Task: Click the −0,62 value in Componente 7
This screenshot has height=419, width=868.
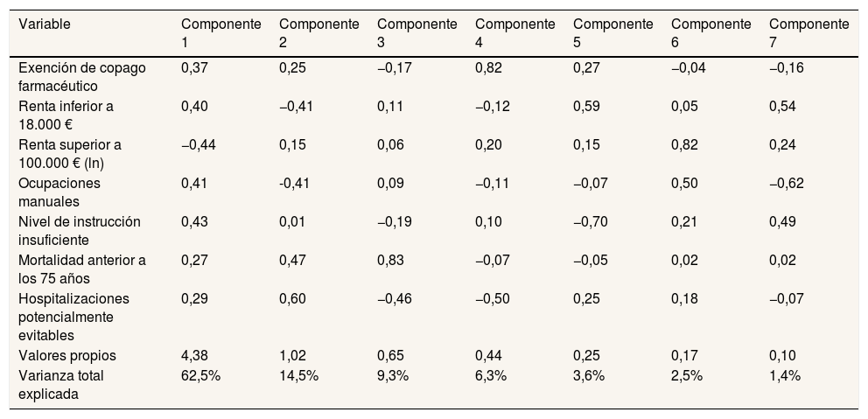Action: 787,184
